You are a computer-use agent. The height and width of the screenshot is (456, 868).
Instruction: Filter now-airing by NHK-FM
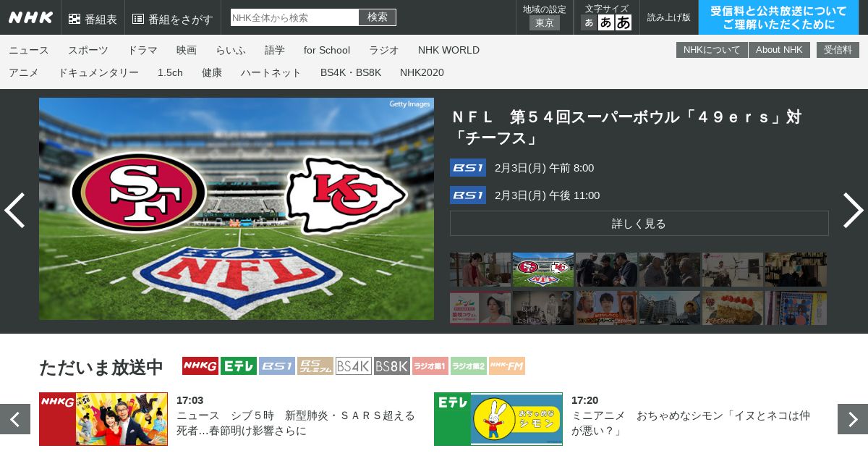coord(507,366)
